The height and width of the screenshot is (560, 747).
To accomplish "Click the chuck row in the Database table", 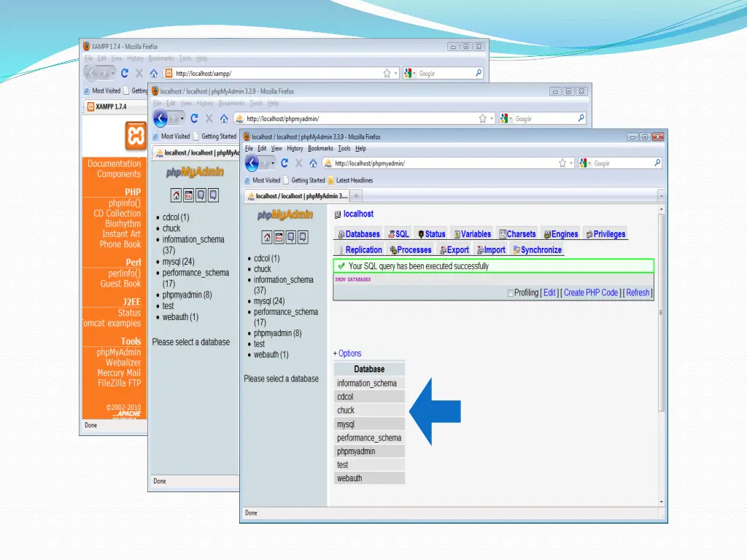I will 369,411.
